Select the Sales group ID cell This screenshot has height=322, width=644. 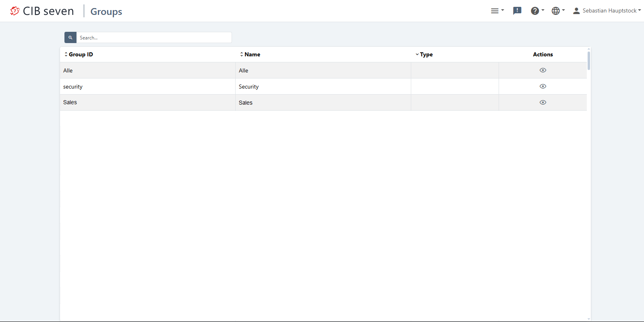click(70, 102)
